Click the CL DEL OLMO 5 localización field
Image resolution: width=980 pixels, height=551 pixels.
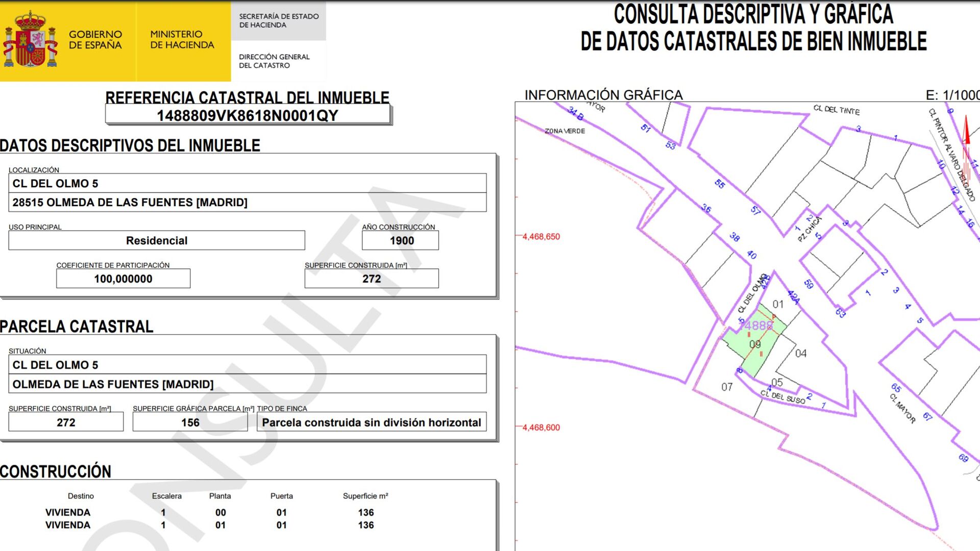coord(247,183)
